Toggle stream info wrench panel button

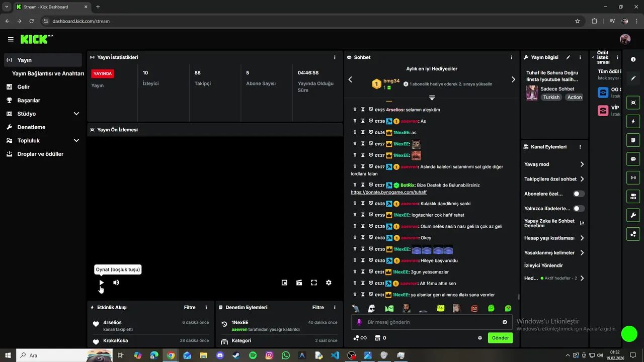tap(633, 215)
